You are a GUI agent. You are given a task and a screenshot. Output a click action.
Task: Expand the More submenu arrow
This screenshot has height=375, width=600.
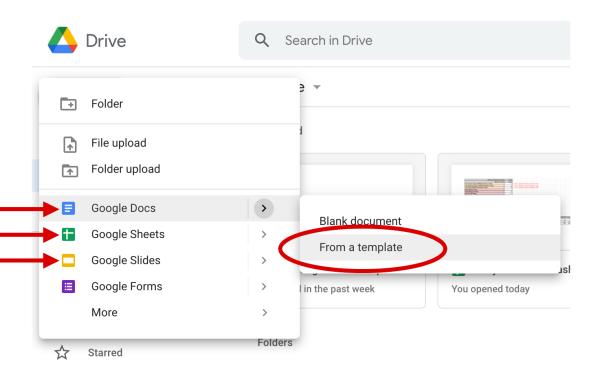264,312
